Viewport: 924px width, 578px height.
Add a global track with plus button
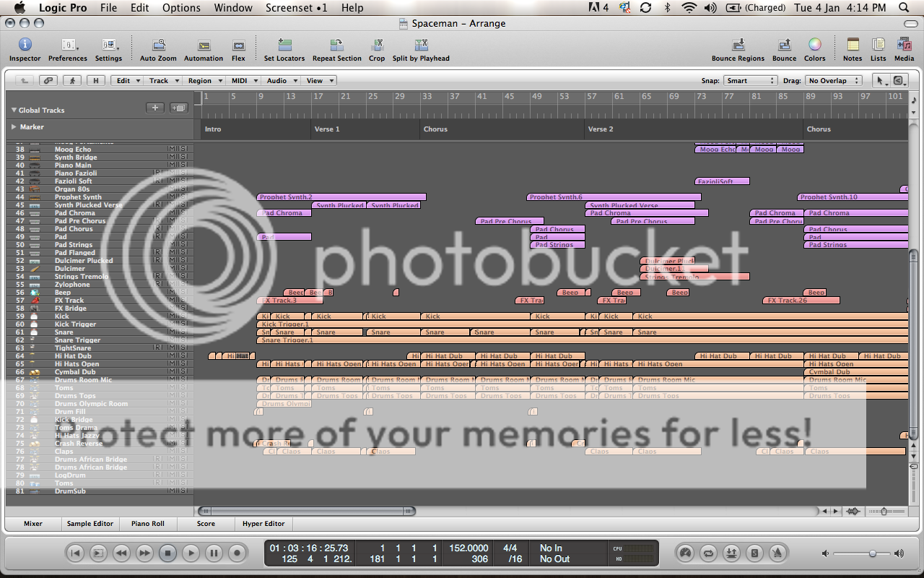[155, 108]
